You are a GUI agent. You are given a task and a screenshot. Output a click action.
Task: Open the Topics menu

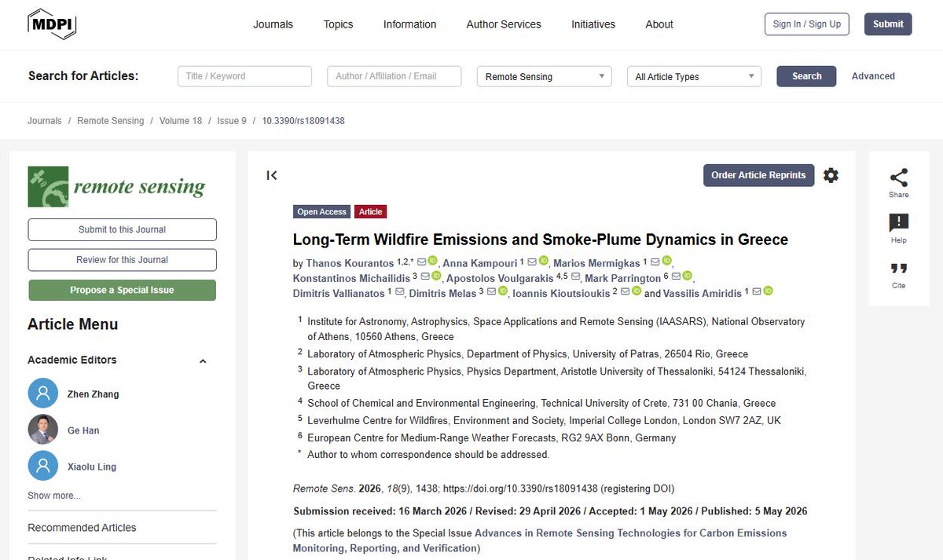[x=338, y=24]
